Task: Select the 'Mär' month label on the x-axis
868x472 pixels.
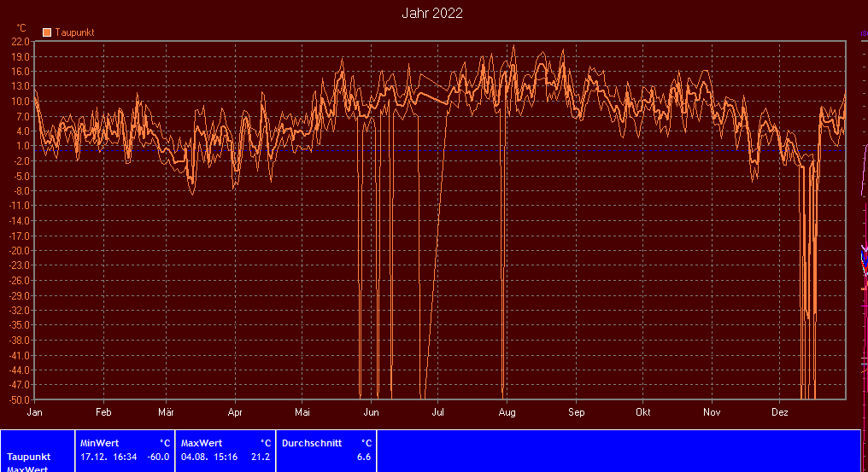Action: [166, 412]
